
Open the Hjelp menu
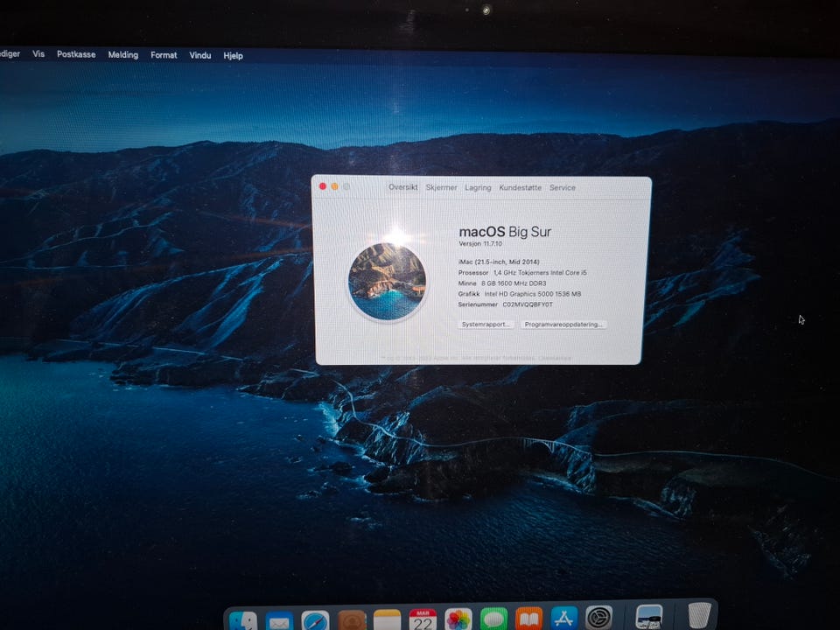233,55
